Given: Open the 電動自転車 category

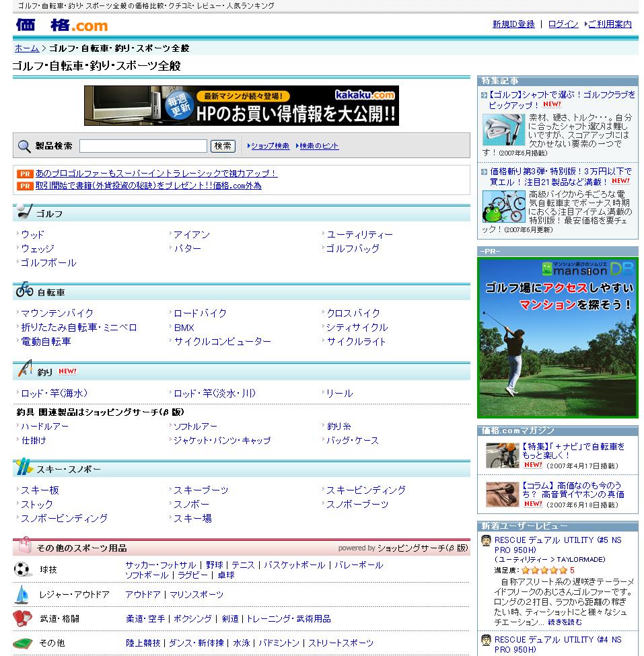Looking at the screenshot, I should pyautogui.click(x=46, y=342).
